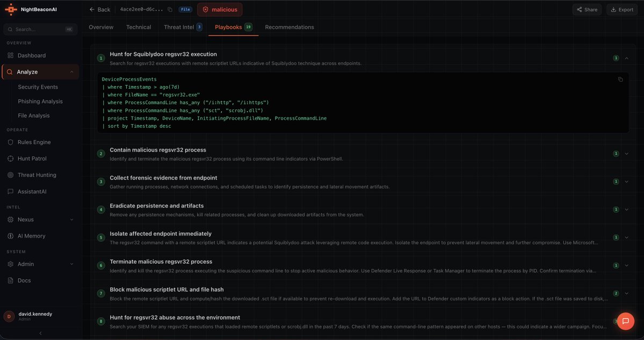
Task: Expand Collect forensic evidence from endpoint step
Action: [626, 182]
